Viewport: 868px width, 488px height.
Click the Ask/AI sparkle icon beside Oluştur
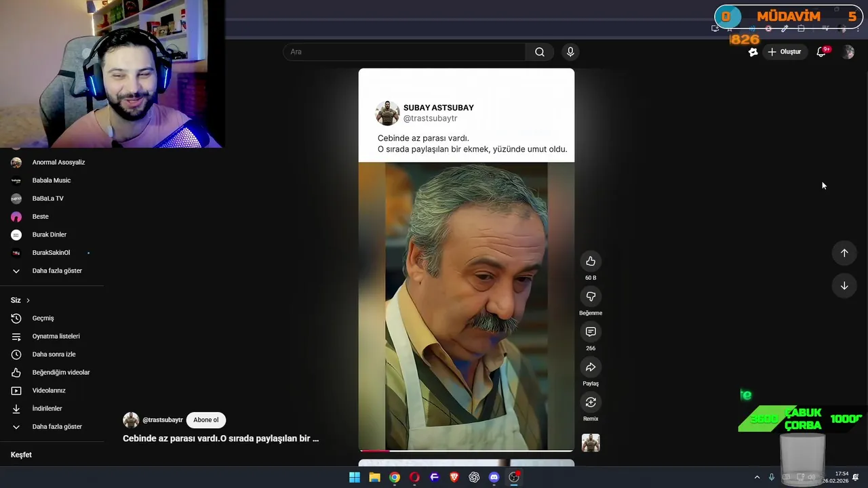pyautogui.click(x=753, y=52)
